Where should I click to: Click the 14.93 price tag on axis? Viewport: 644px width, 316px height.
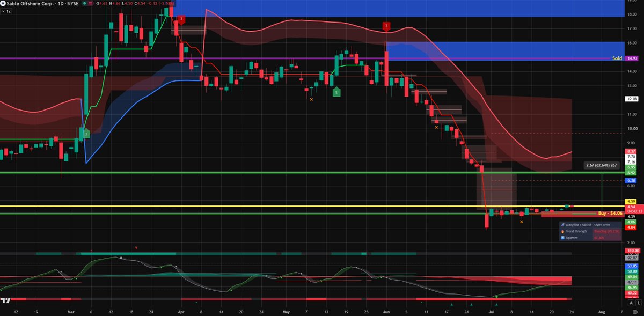coord(632,58)
